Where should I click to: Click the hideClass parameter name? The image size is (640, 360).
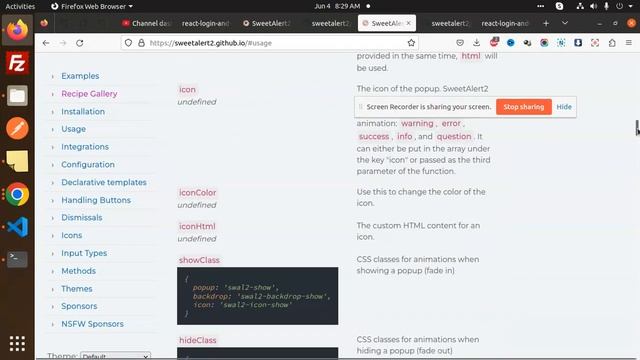198,340
